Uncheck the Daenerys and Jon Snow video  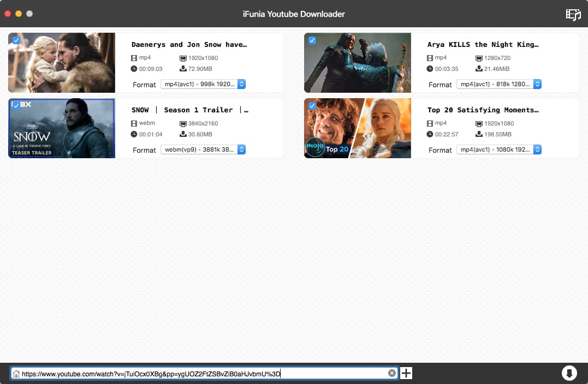16,40
